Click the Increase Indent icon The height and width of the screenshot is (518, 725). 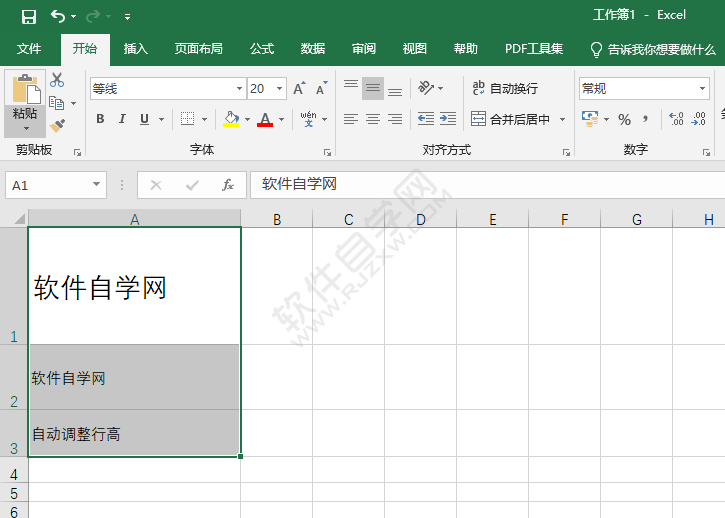[x=448, y=119]
